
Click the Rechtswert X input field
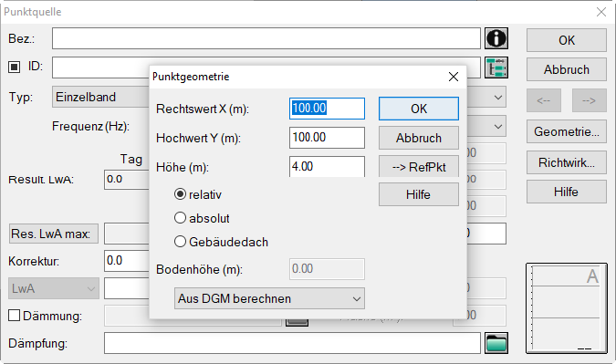pos(327,109)
